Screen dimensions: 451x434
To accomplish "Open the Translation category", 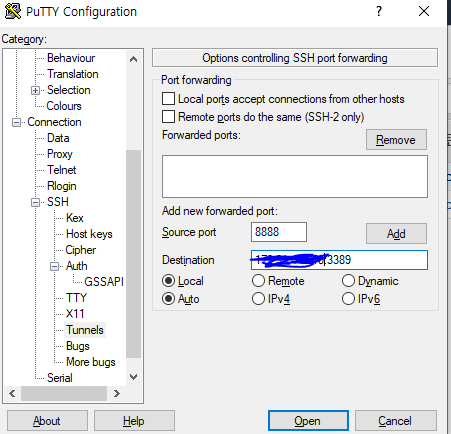I will (x=73, y=74).
